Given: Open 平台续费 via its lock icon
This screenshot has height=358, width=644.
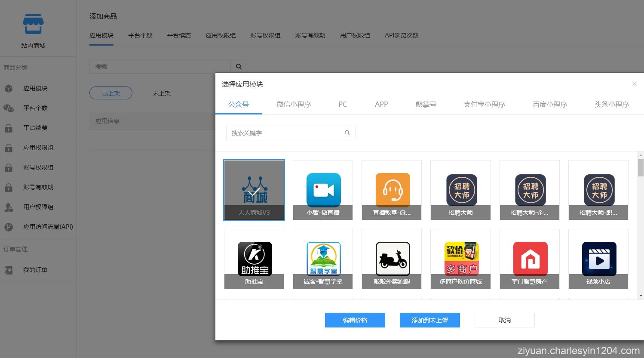Looking at the screenshot, I should tap(9, 128).
